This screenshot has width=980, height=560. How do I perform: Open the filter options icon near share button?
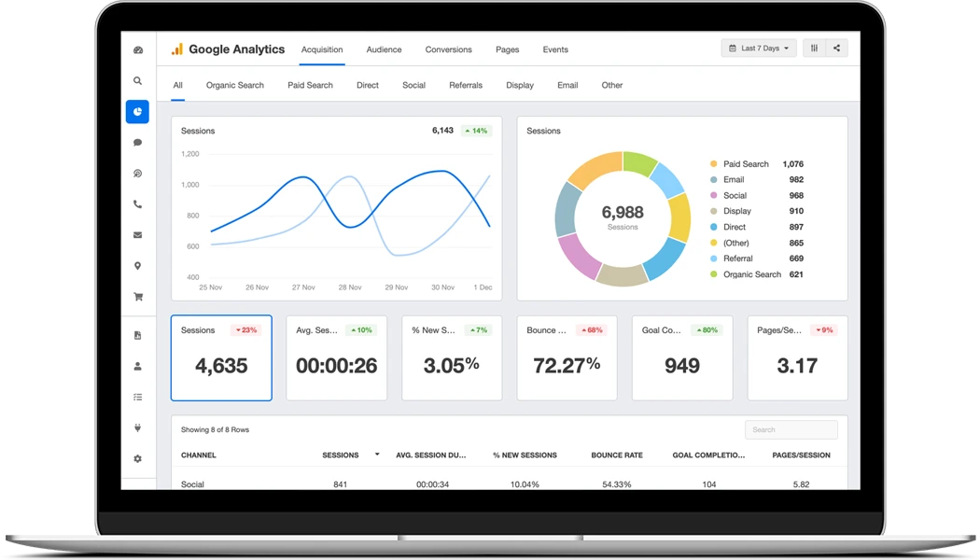pyautogui.click(x=813, y=48)
